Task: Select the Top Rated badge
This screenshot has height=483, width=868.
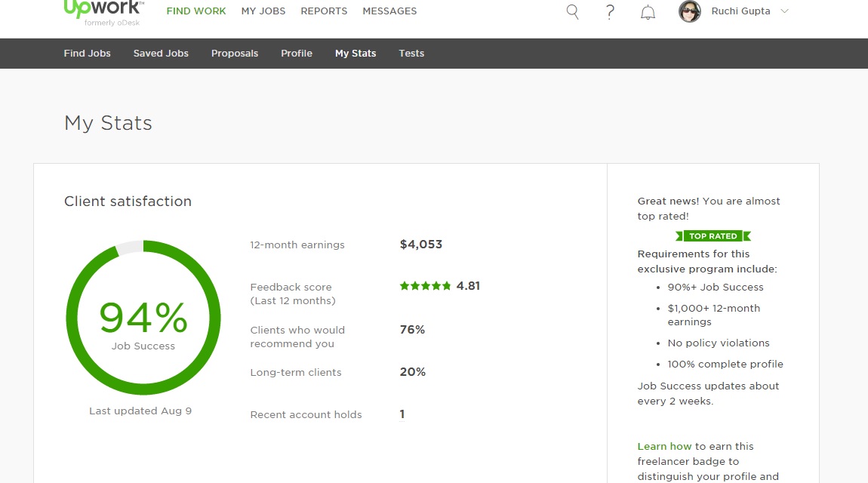Action: coord(713,235)
